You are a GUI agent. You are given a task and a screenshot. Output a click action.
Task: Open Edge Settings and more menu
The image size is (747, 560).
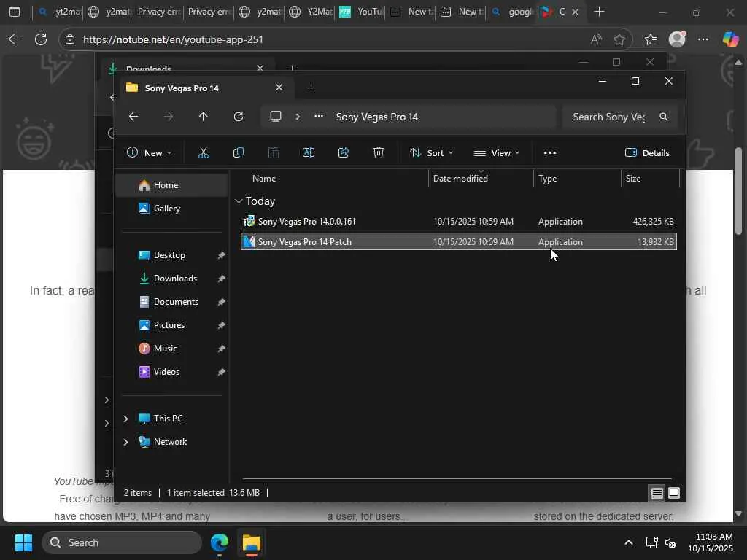[703, 39]
